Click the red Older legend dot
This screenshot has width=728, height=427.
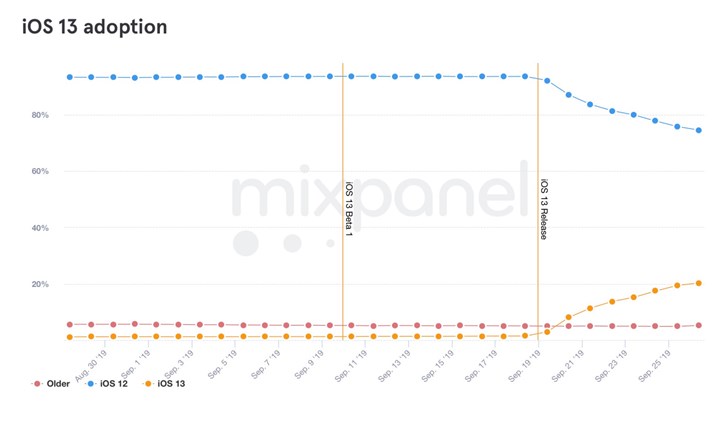(37, 384)
